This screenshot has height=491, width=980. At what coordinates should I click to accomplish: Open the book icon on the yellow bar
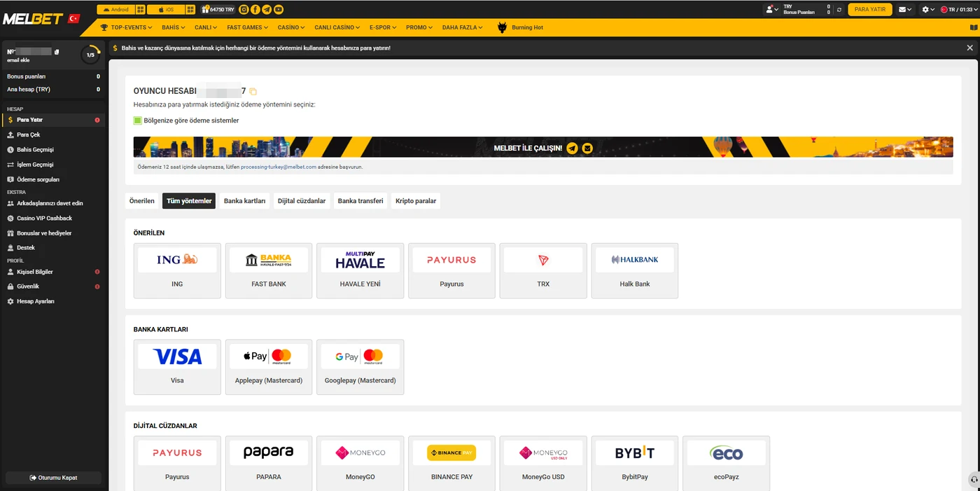tap(974, 28)
